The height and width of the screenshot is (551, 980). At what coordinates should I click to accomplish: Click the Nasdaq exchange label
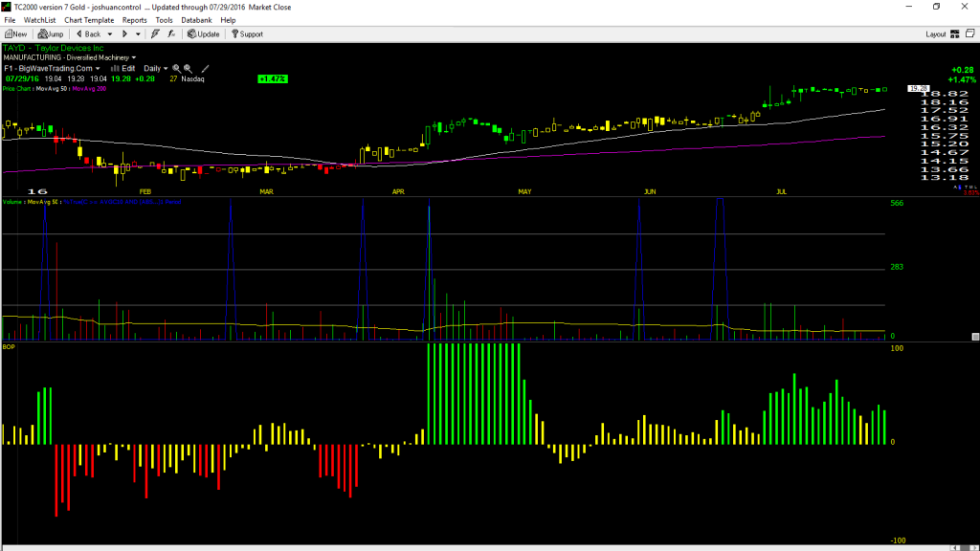(192, 79)
